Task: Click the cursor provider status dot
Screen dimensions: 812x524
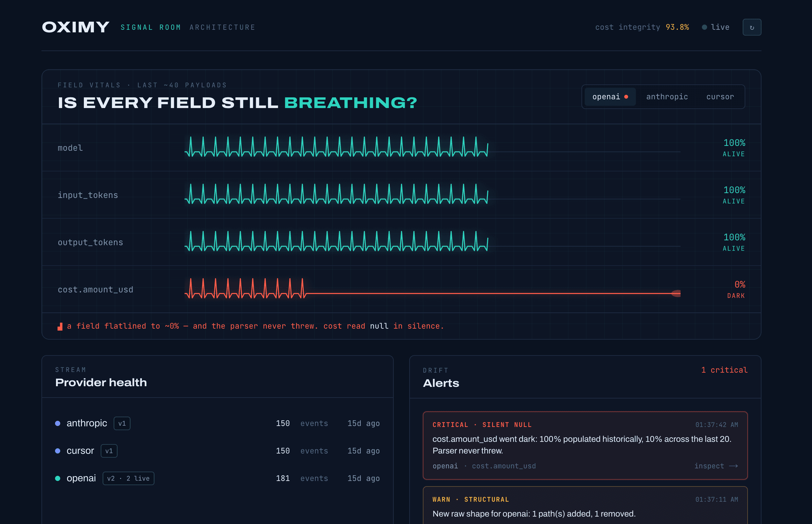Action: (x=58, y=451)
